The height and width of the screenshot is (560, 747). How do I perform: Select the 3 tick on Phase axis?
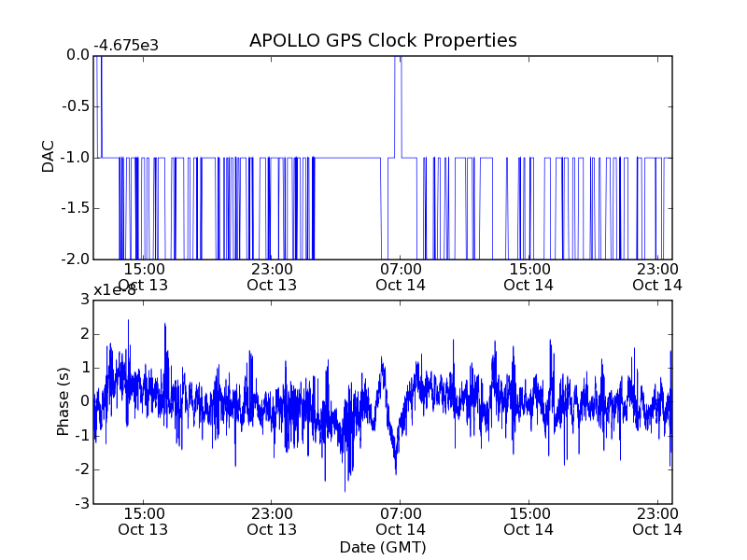pyautogui.click(x=85, y=300)
